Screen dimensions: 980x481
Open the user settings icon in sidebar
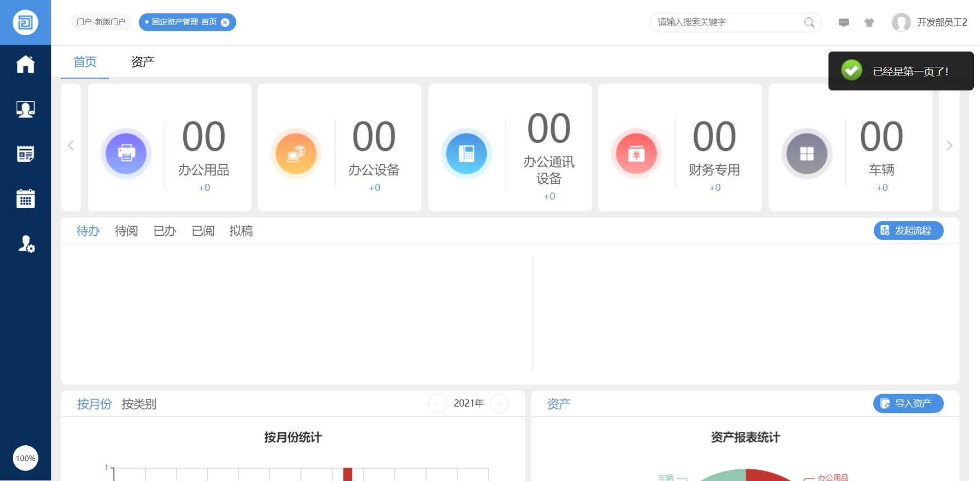point(26,244)
